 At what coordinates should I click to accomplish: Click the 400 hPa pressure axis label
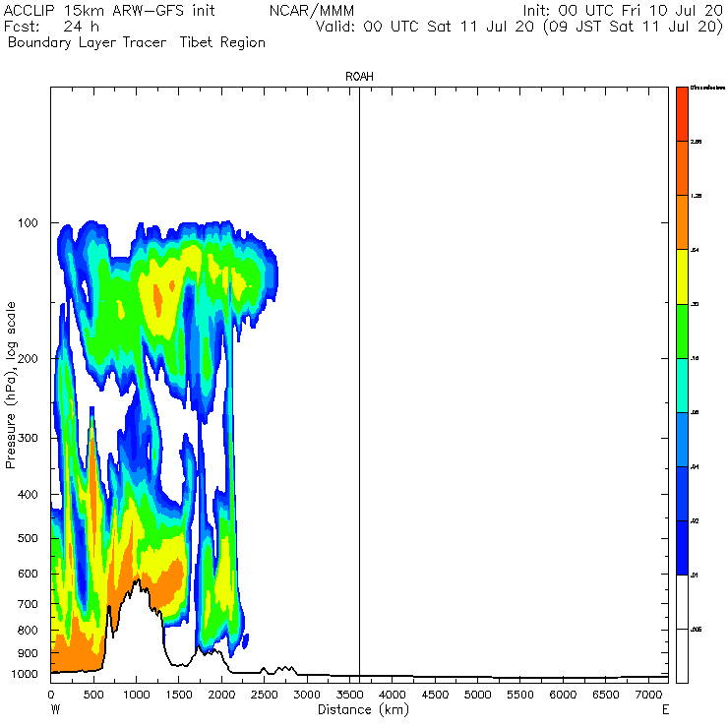[28, 495]
